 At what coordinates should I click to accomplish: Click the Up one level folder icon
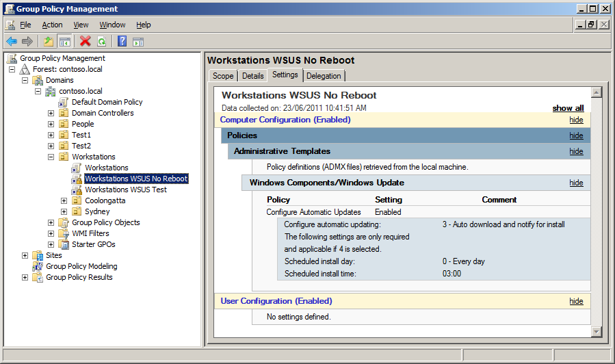[x=49, y=41]
